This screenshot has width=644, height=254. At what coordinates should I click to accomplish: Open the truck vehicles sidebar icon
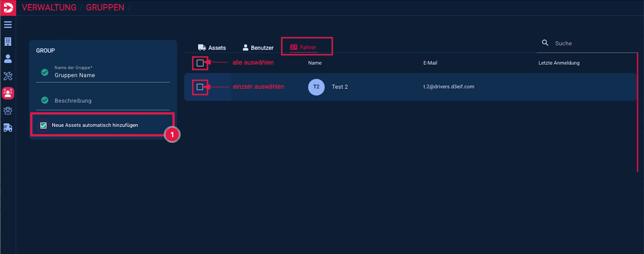[x=8, y=128]
